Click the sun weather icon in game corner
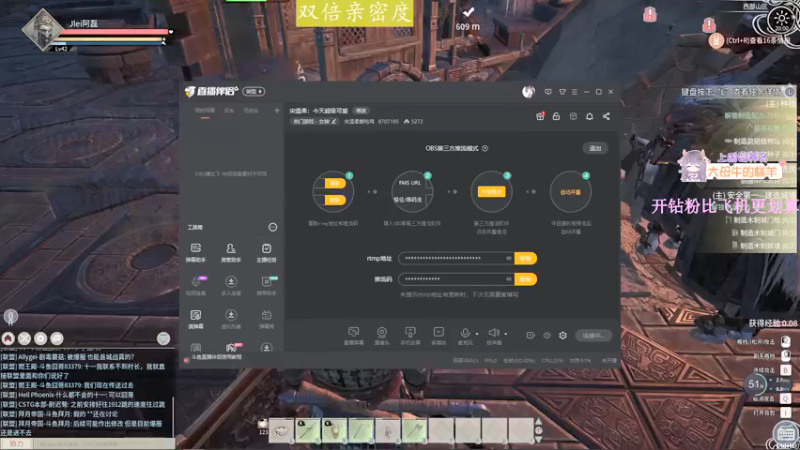The height and width of the screenshot is (450, 800). (781, 19)
